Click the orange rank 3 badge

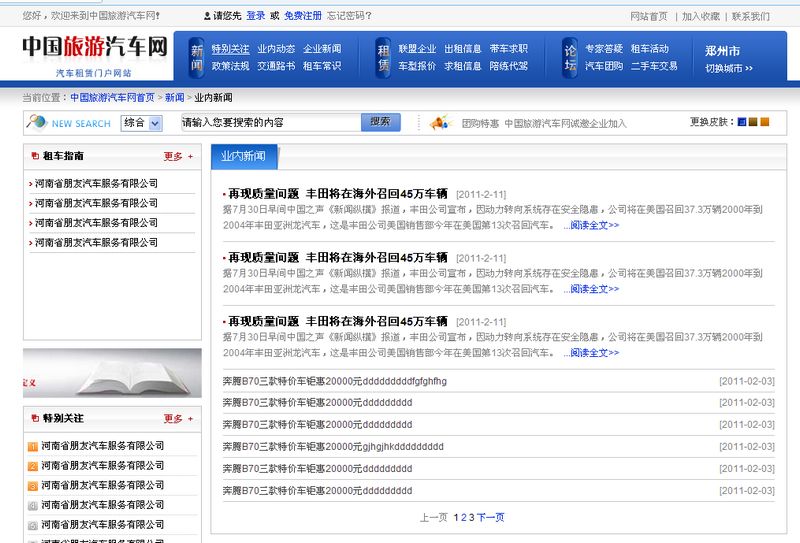click(x=33, y=486)
